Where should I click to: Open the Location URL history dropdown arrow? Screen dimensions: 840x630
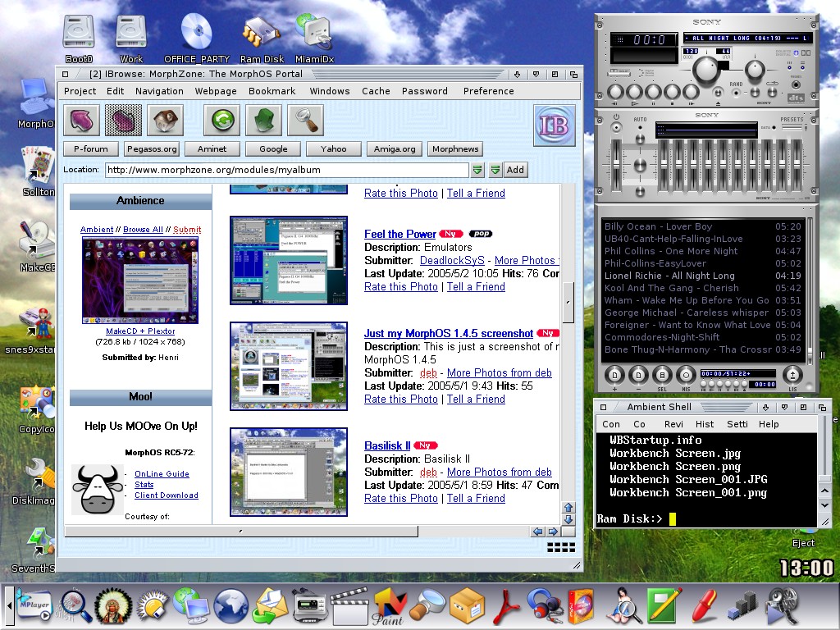tap(477, 170)
